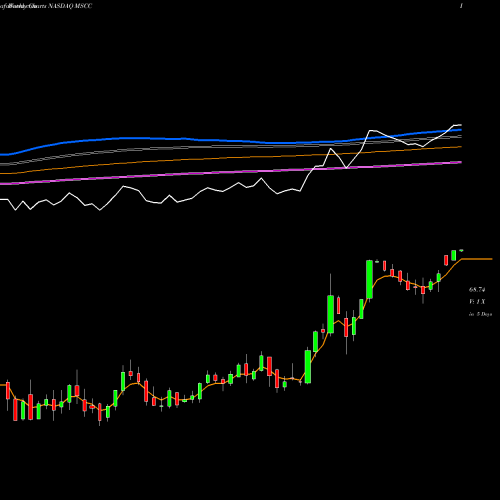The image size is (500, 500).
Task: Click the 'V: 1 X' volume label
Action: click(477, 302)
